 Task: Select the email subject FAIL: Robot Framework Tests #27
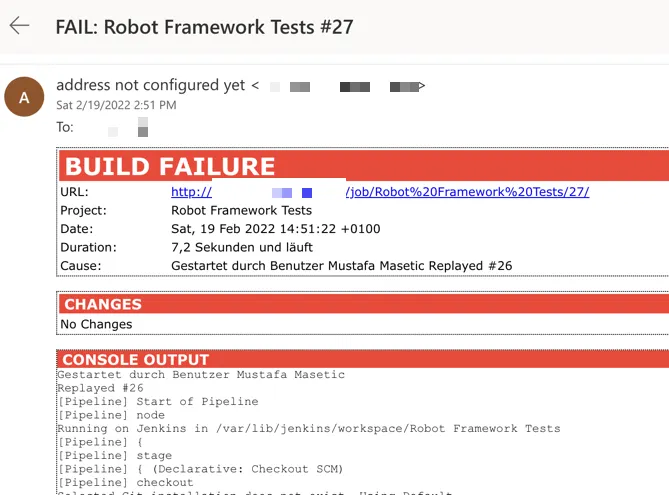tap(204, 27)
